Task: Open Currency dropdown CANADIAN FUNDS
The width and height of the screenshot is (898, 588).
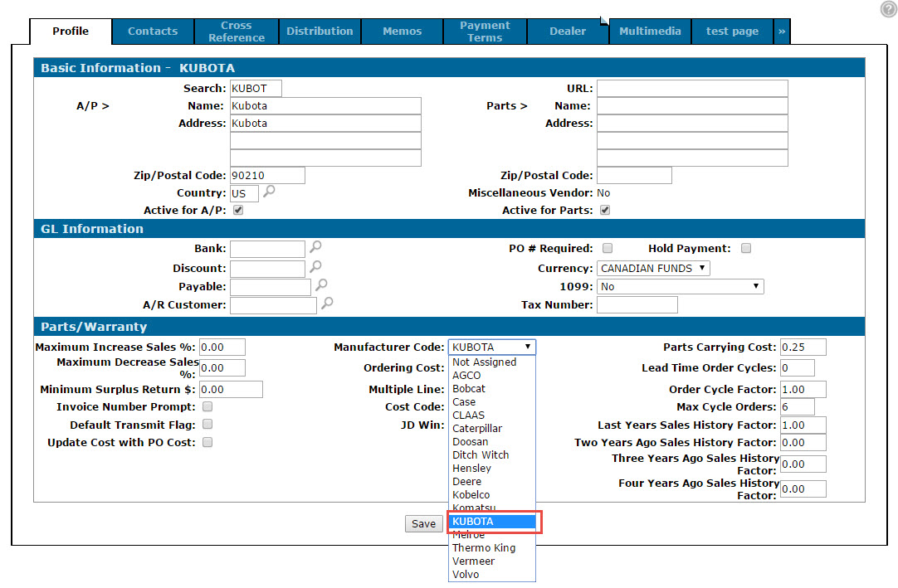Action: [x=653, y=268]
